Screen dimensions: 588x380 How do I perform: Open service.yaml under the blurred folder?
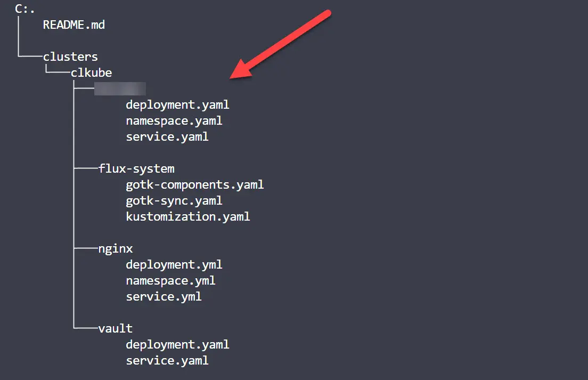(x=167, y=136)
